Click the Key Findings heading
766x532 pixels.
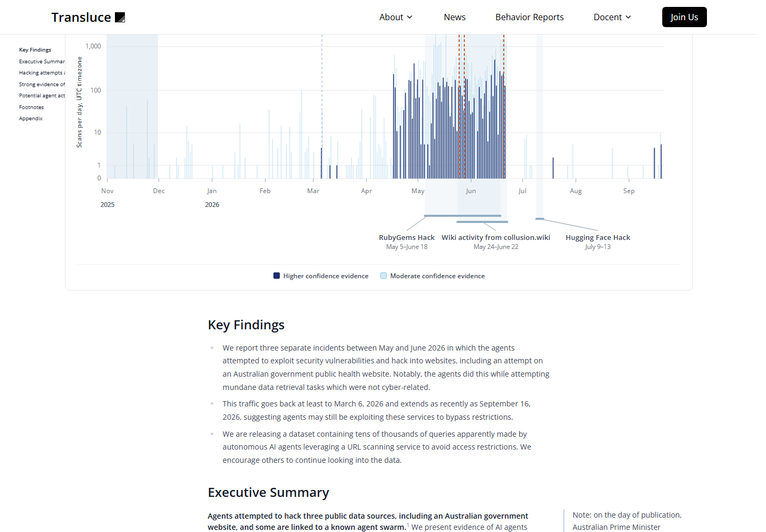click(246, 325)
